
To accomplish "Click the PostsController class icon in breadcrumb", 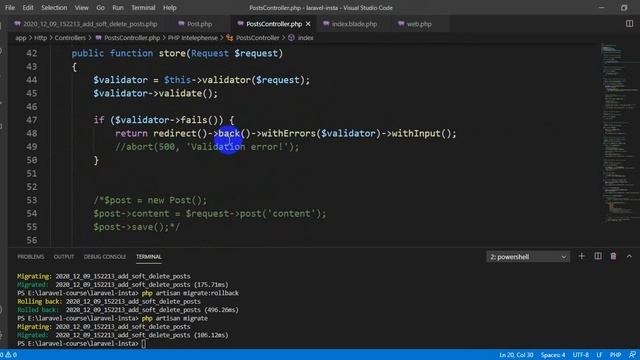I will click(230, 38).
